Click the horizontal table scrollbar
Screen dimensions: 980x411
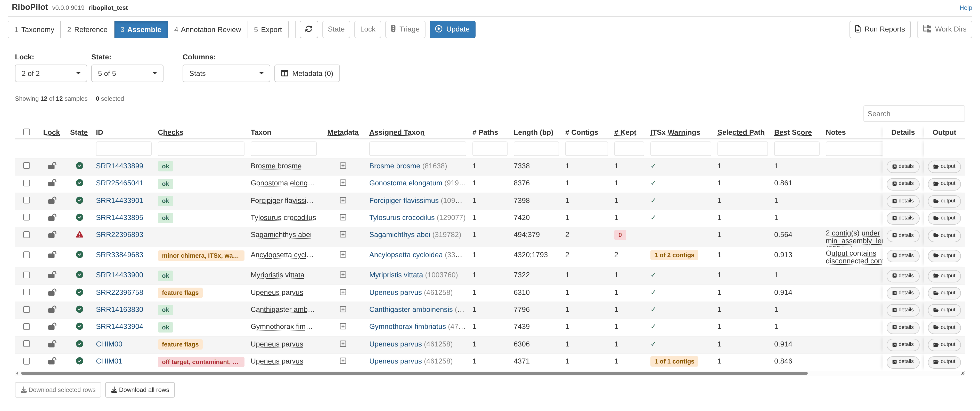pos(414,373)
